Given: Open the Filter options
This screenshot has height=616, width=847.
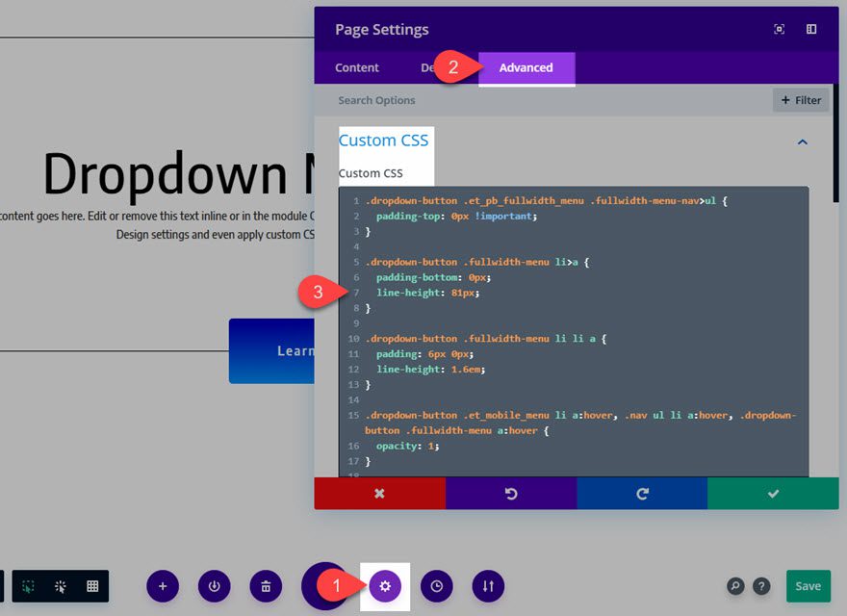Looking at the screenshot, I should click(x=800, y=100).
